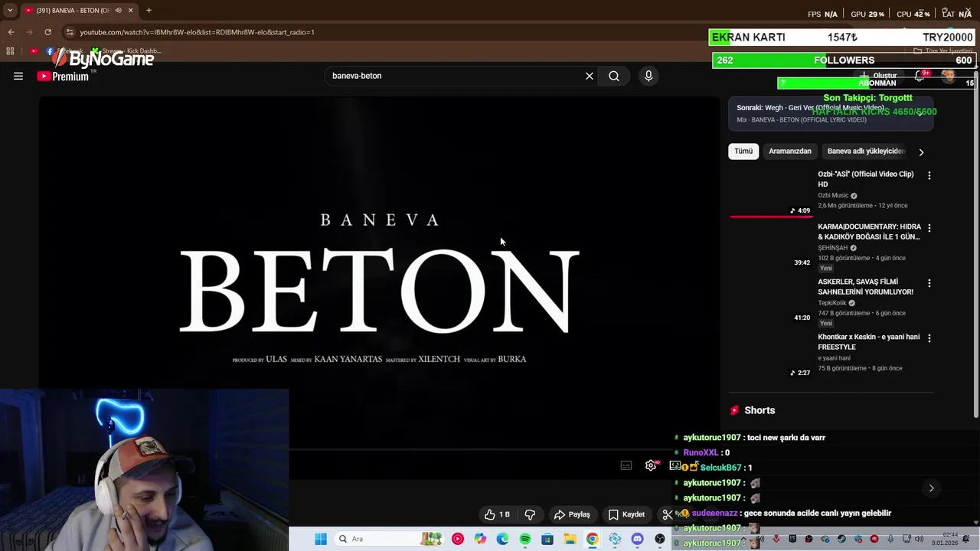The width and height of the screenshot is (980, 551).
Task: Click the Paylaş share button
Action: point(572,514)
